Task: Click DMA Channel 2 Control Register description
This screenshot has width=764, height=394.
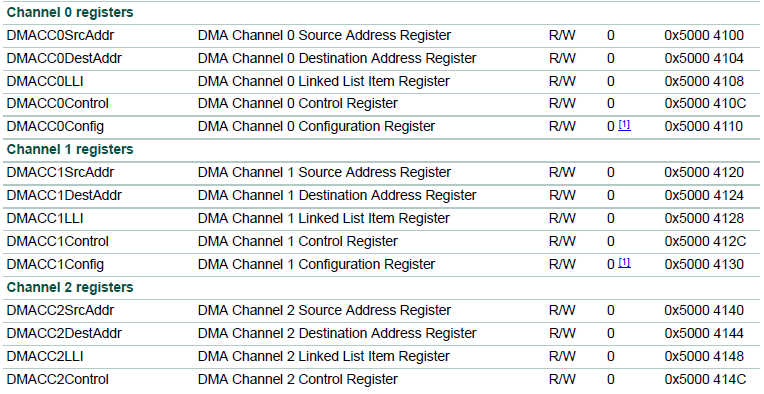Action: tap(298, 379)
